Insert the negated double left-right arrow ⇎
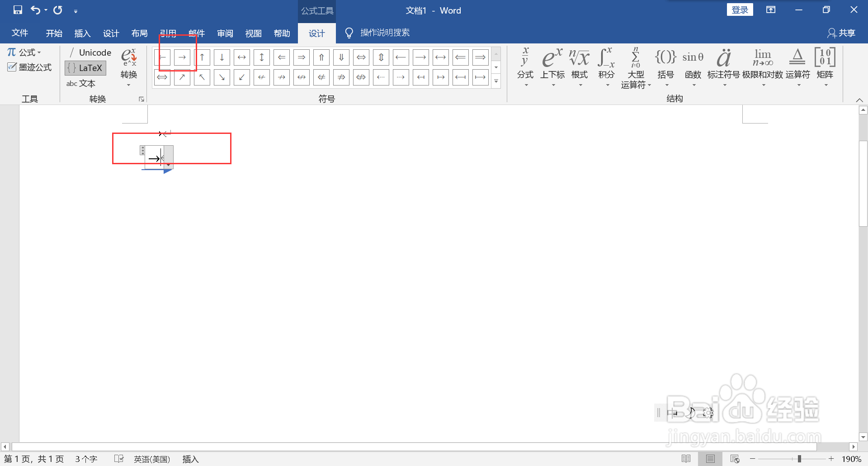Viewport: 868px width, 466px height. tap(361, 77)
